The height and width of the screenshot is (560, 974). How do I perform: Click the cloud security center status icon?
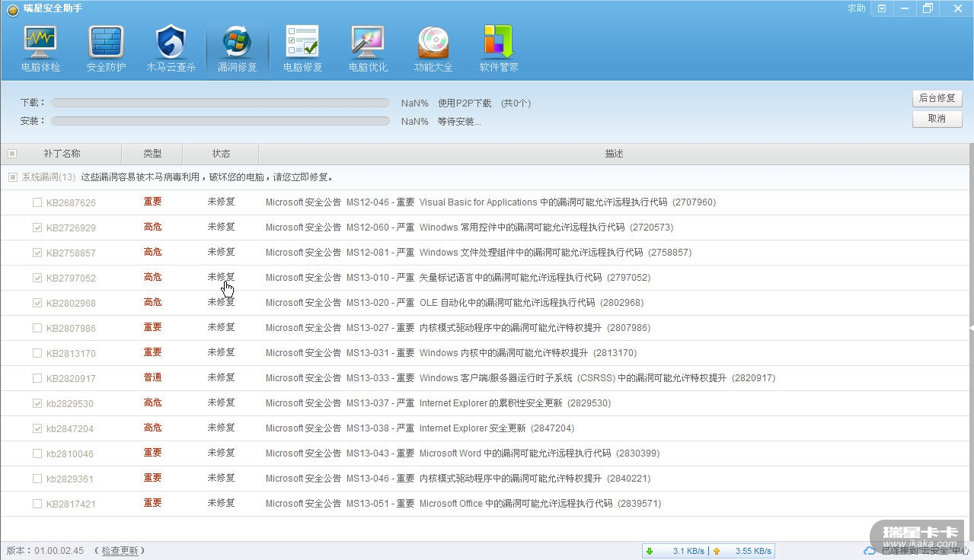pos(870,551)
